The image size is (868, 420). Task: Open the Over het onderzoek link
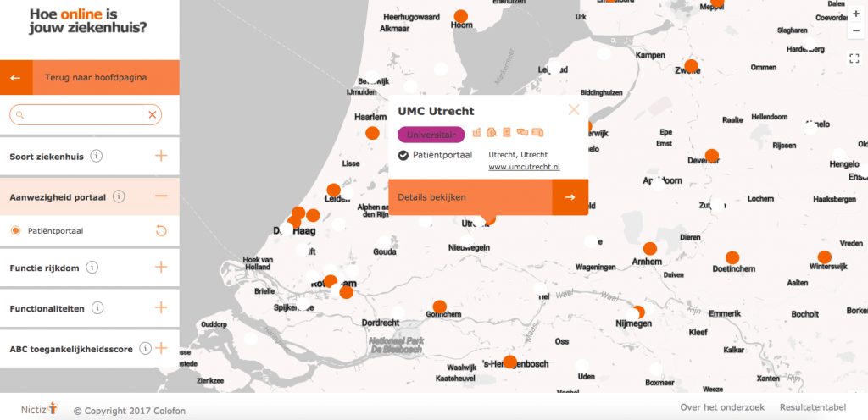[x=722, y=407]
